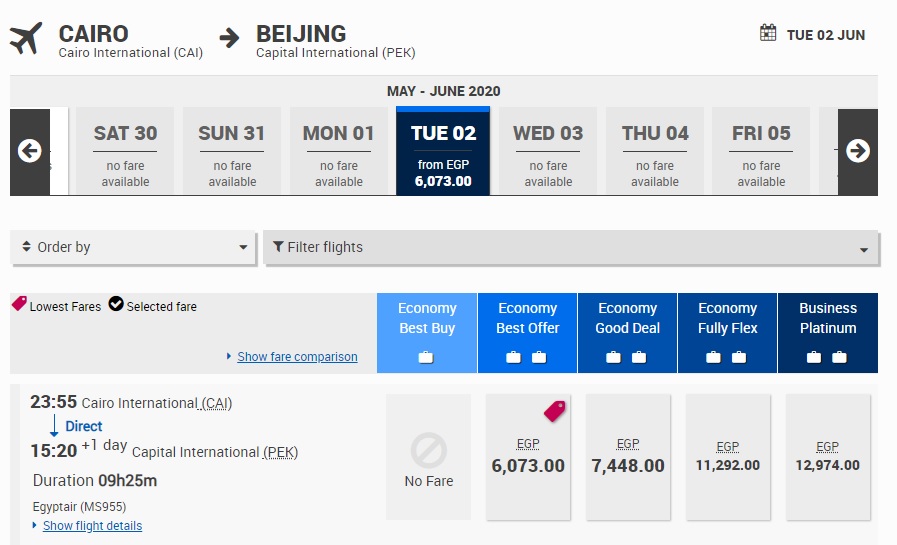897x545 pixels.
Task: Click the No Fare prohibited icon
Action: 428,451
